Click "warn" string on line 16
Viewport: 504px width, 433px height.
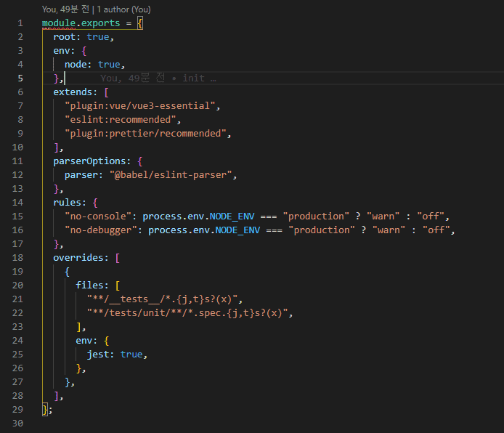[389, 230]
